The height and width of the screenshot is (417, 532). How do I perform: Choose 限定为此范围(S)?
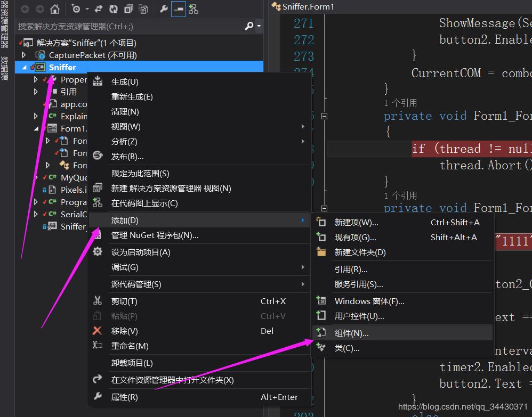(199, 173)
